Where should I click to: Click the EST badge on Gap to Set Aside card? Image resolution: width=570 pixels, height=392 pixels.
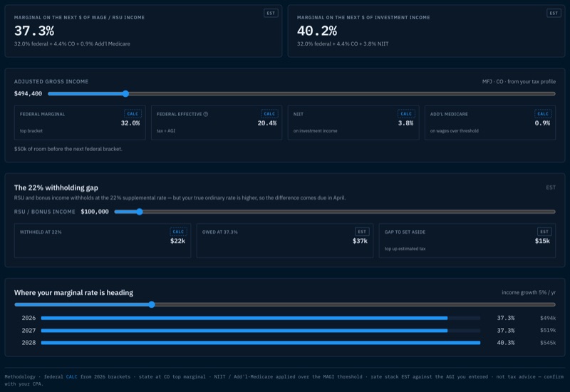tap(544, 232)
